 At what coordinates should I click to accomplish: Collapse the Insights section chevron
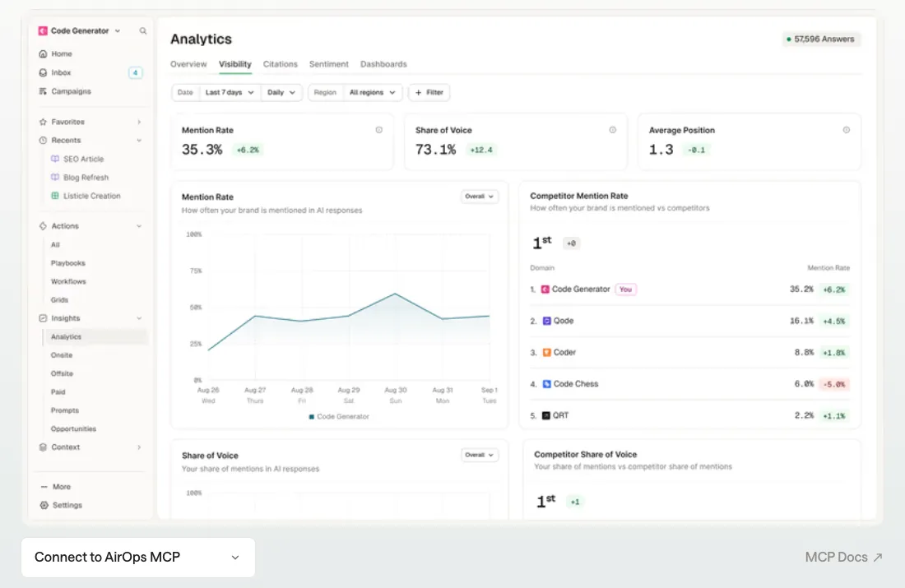coord(139,318)
